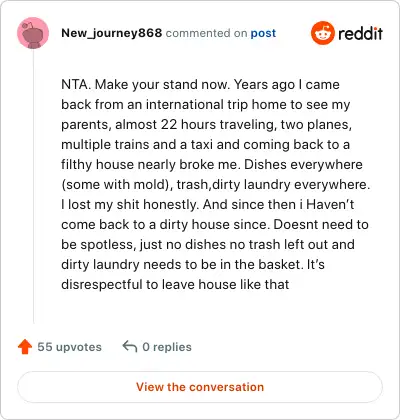Open the New_journey868 username link
400x420 pixels.
click(112, 33)
